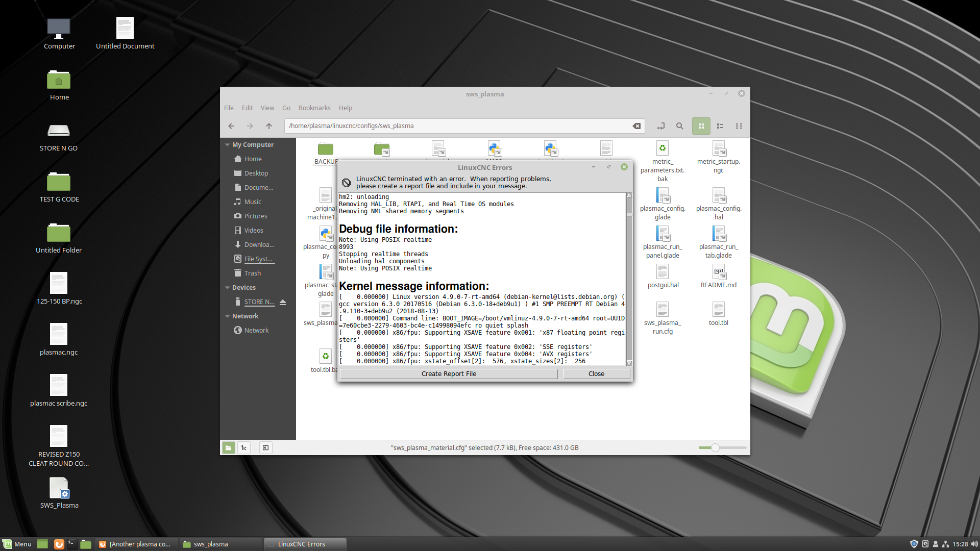Switch to list view

coord(720,126)
